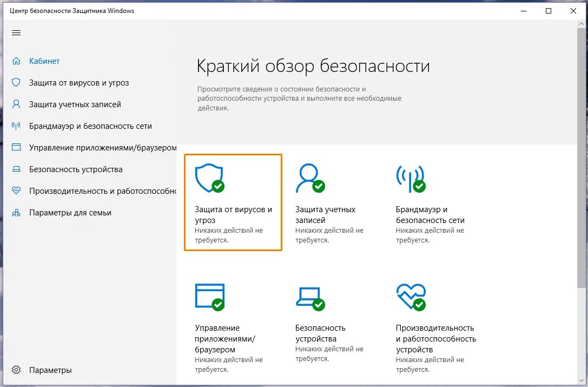Close the Defender Security Center window
588x387 pixels.
[x=573, y=11]
